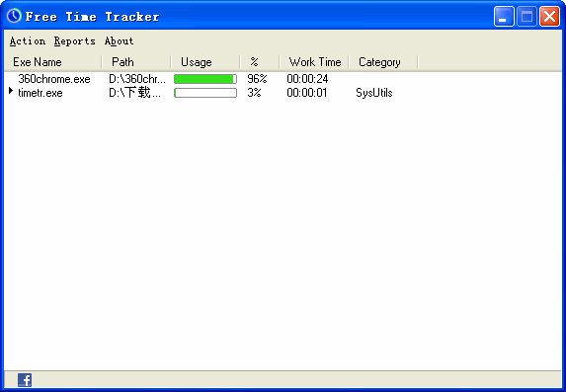Select the timetr.exe row
566x392 pixels.
pos(210,93)
